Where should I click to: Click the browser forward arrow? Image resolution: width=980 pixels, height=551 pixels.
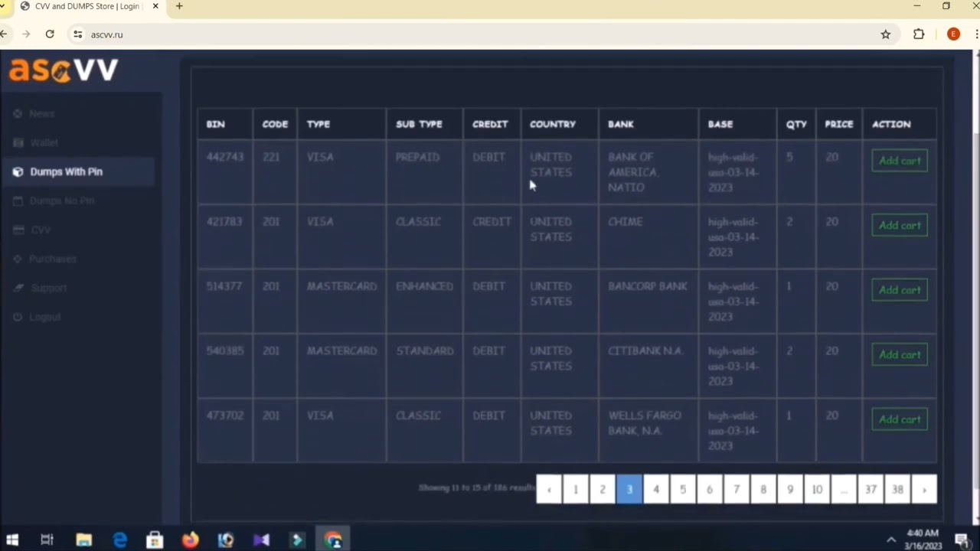27,34
